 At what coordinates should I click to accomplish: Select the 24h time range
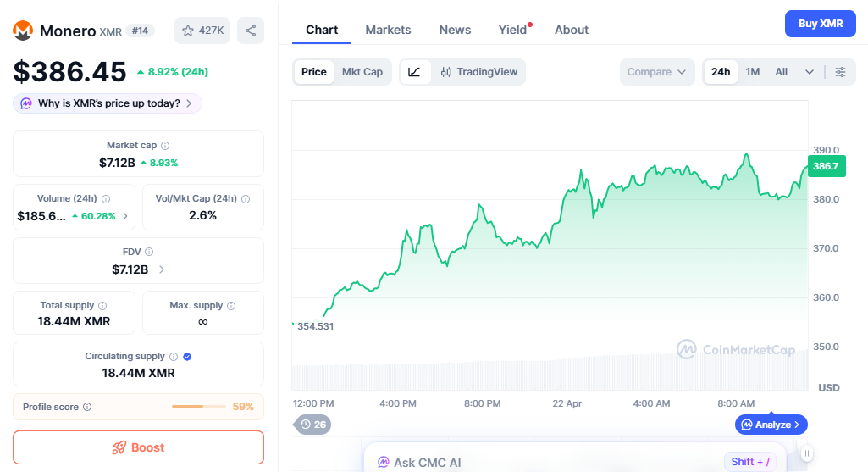tap(721, 72)
